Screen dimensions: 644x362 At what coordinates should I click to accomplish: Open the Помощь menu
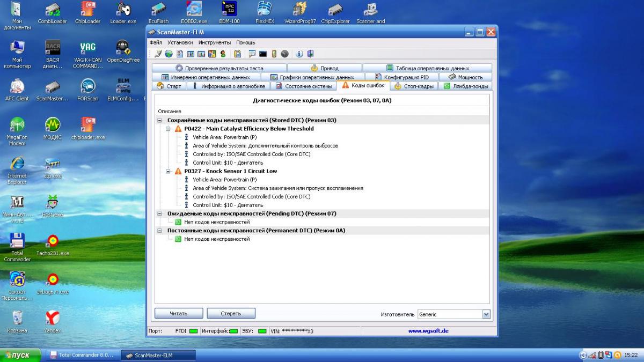tap(246, 42)
